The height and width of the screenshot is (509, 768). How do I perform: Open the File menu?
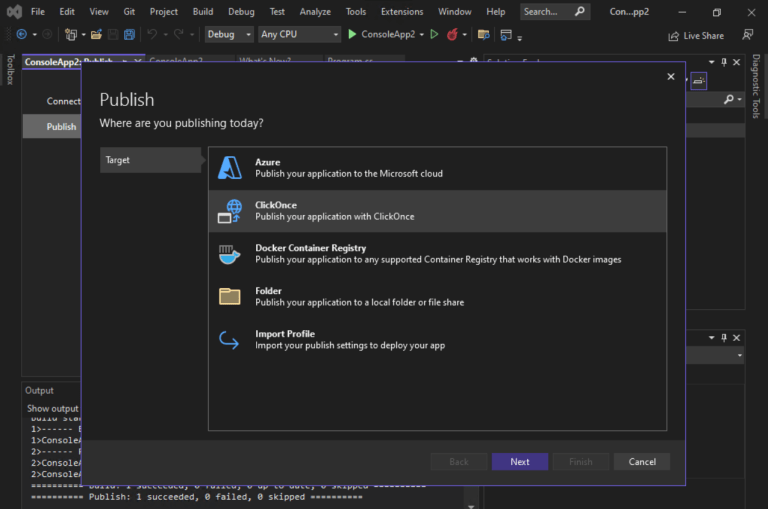pos(38,12)
